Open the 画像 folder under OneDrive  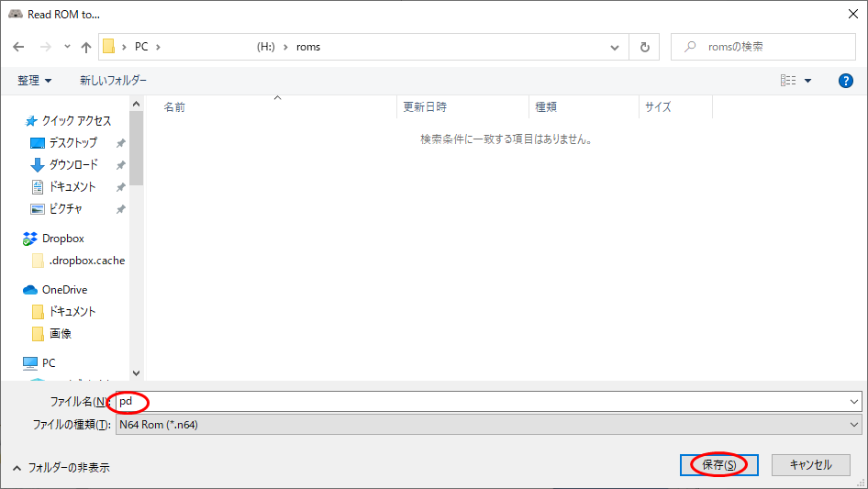tap(61, 334)
